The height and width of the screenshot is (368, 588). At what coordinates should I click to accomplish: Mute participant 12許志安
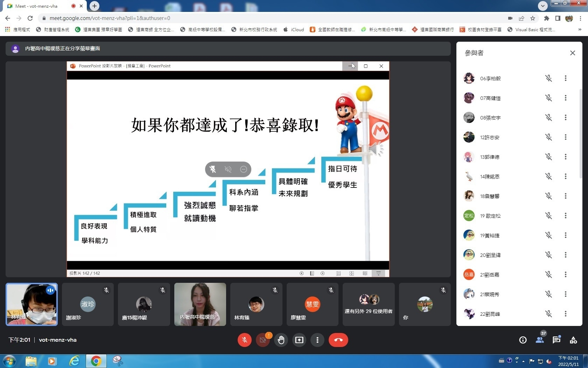[x=549, y=137]
